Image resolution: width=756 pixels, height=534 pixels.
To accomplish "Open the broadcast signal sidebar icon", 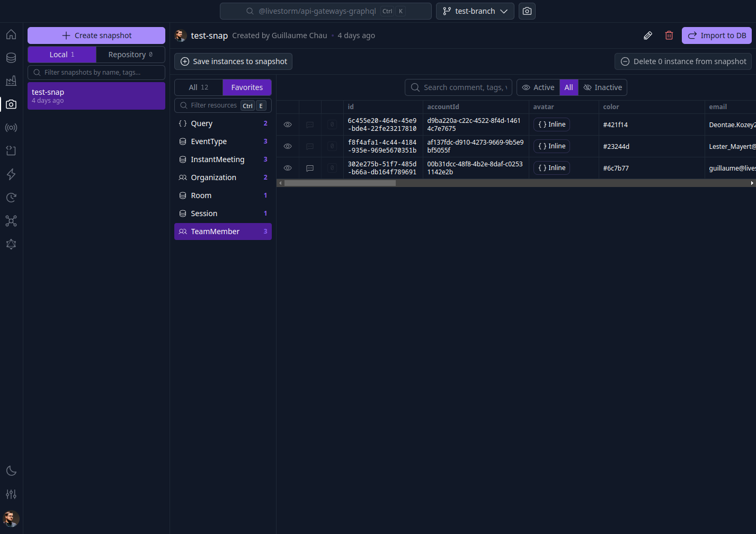I will click(11, 128).
